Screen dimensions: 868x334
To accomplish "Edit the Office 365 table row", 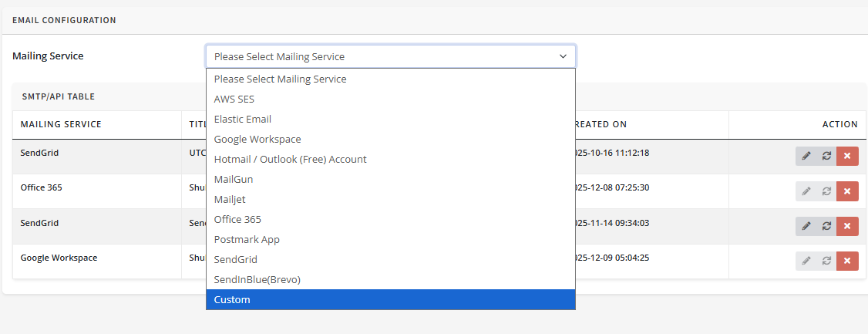I will click(x=806, y=191).
